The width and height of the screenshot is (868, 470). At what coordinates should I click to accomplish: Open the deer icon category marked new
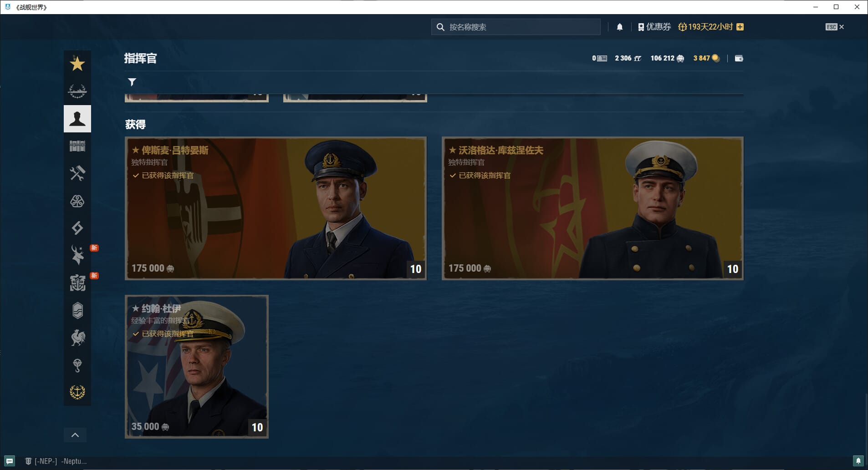click(x=77, y=255)
